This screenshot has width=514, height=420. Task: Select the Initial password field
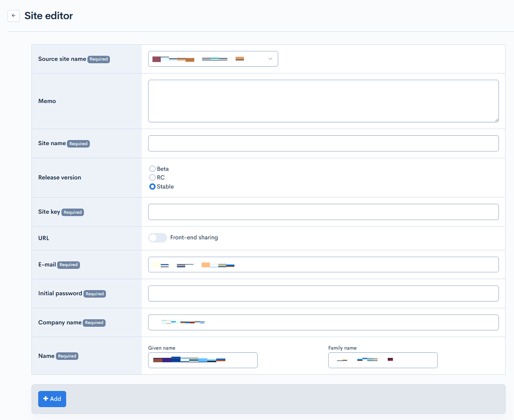pos(323,293)
